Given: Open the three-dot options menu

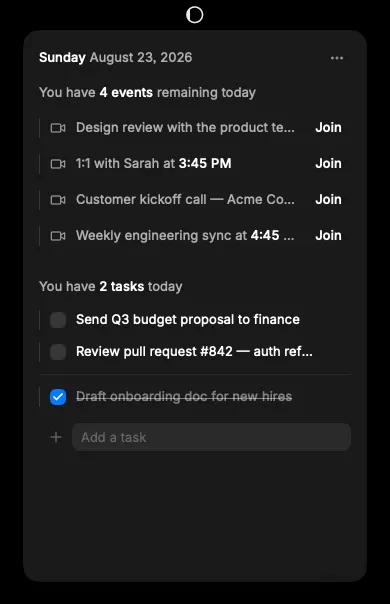Looking at the screenshot, I should click(337, 58).
